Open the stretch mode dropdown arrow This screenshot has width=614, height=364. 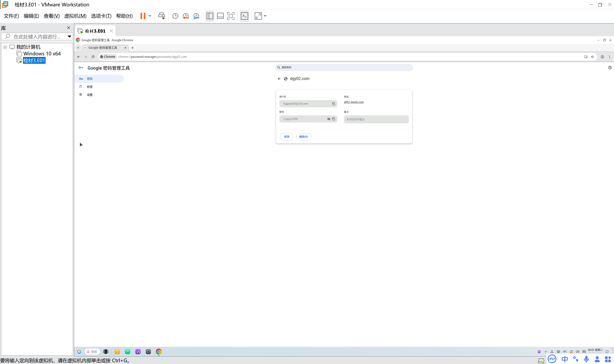(x=265, y=16)
